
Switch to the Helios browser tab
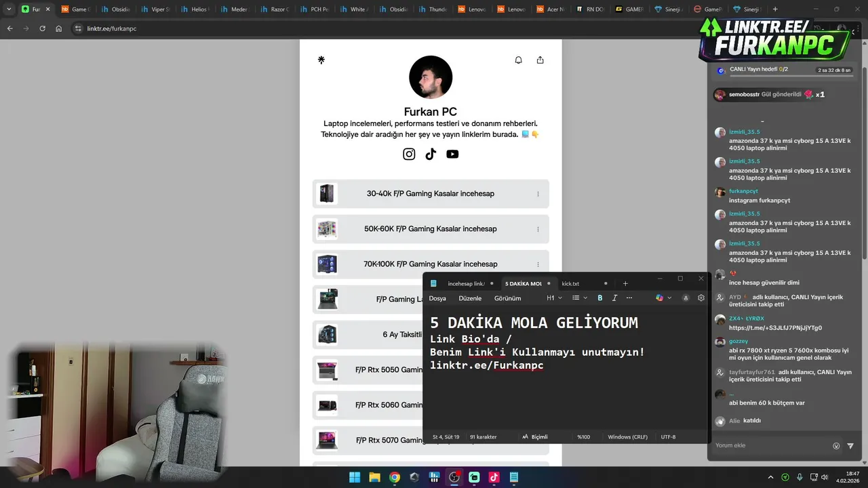(x=194, y=9)
